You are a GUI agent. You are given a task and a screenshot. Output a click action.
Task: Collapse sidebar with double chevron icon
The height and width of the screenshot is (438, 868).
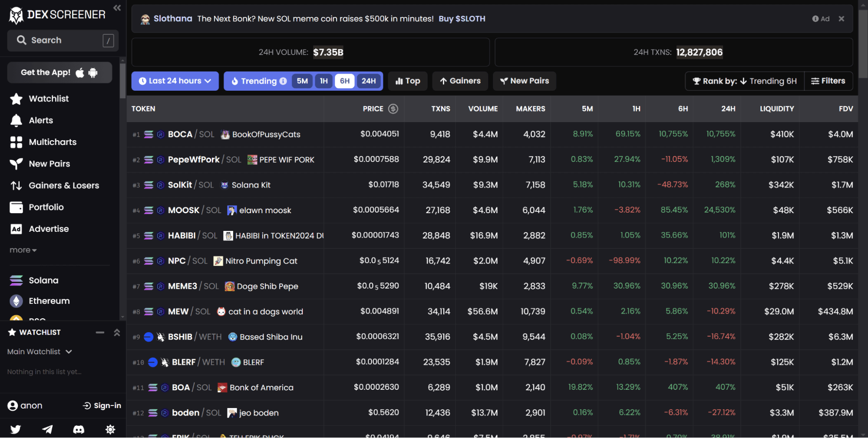(117, 8)
